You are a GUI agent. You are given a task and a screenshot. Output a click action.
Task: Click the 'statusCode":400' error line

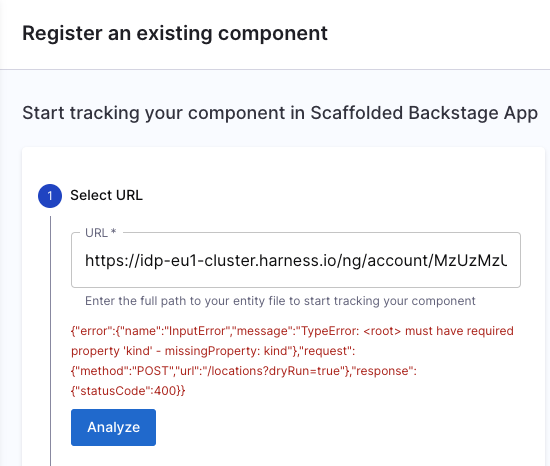[128, 391]
